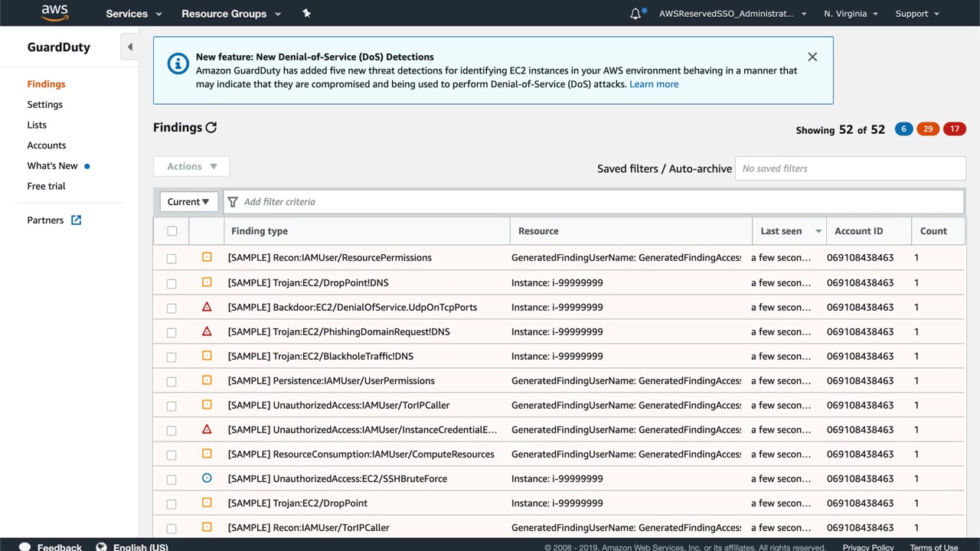The image size is (980, 551).
Task: Dismiss the new feature banner
Action: click(812, 57)
